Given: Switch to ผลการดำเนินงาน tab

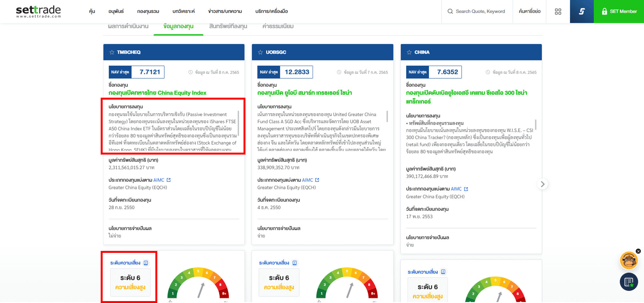Looking at the screenshot, I should 128,26.
